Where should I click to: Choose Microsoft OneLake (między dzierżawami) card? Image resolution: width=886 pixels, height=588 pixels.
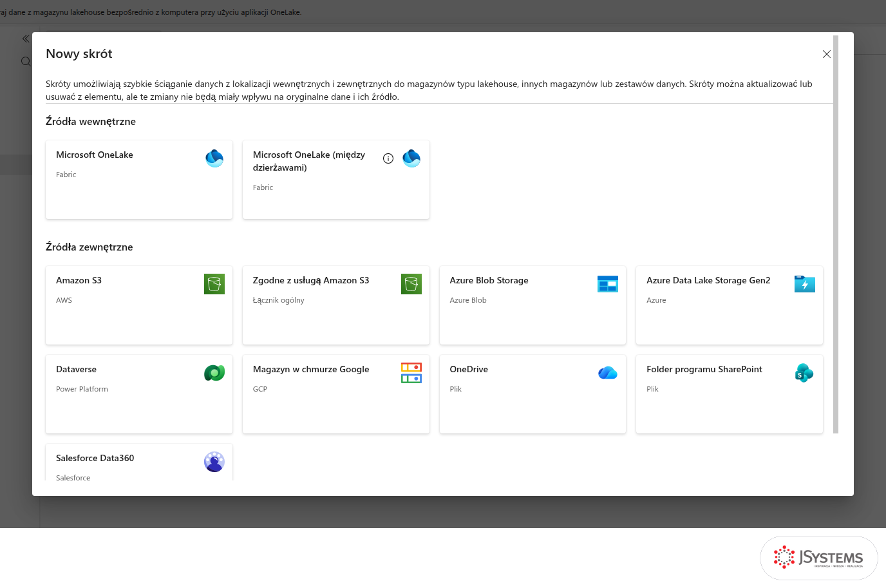[336, 180]
